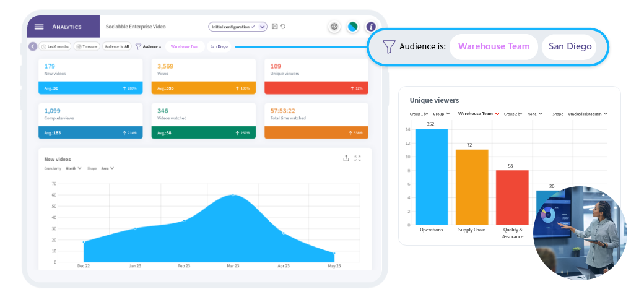Click the 58 value above Quality bar
Image resolution: width=644 pixels, height=297 pixels.
coord(510,166)
